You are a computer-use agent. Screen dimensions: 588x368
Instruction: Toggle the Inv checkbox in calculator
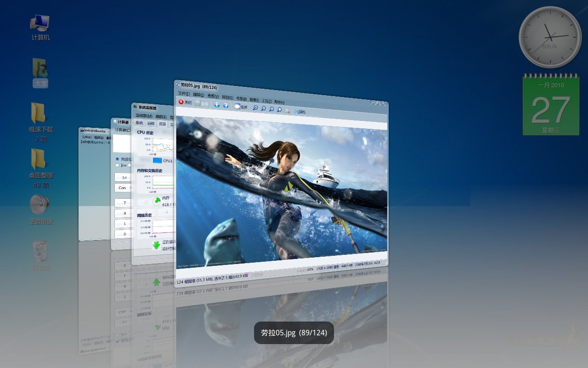tap(117, 165)
